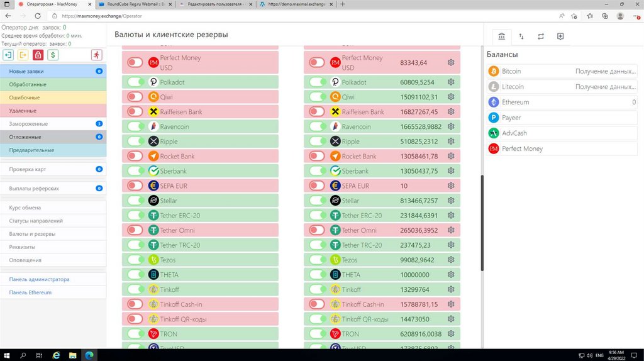Image resolution: width=644 pixels, height=361 pixels.
Task: Open File Explorer from taskbar
Action: pyautogui.click(x=73, y=355)
